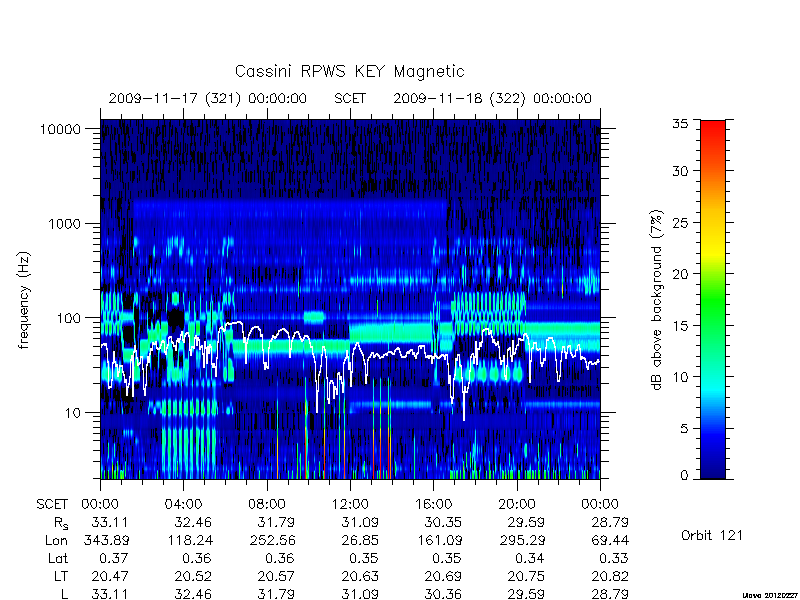Image resolution: width=800 pixels, height=600 pixels.
Task: Click the 'dB above background (7%)' colorbar label
Action: click(657, 300)
